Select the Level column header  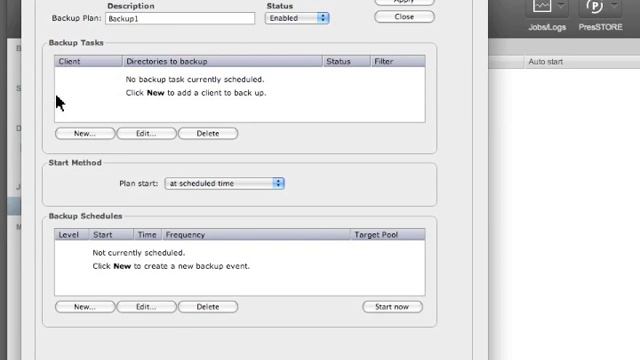click(72, 235)
